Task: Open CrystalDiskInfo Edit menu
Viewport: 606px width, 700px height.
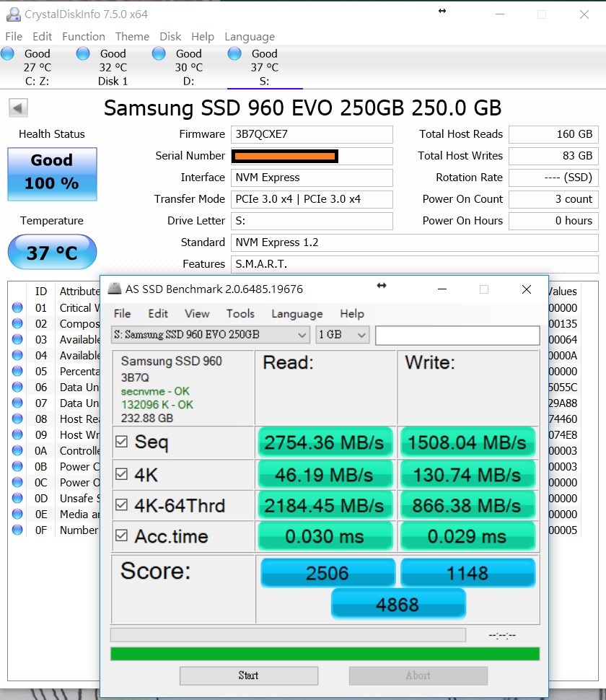Action: click(x=42, y=37)
